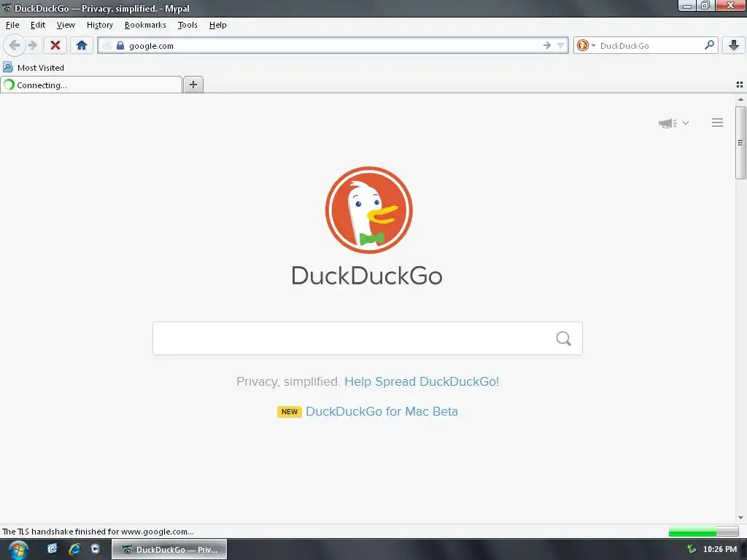Open the DuckDuckGo for Mac Beta link
Viewport: 747px width, 560px height.
pos(382,411)
